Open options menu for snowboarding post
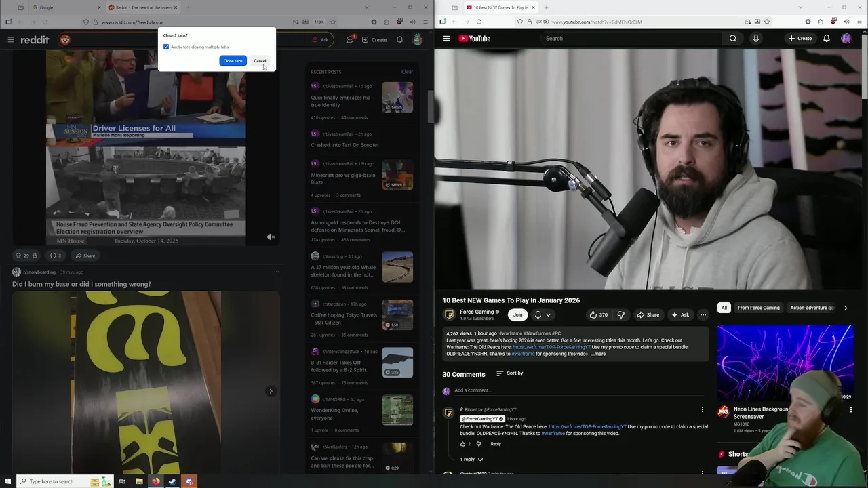The height and width of the screenshot is (488, 868). [x=276, y=272]
